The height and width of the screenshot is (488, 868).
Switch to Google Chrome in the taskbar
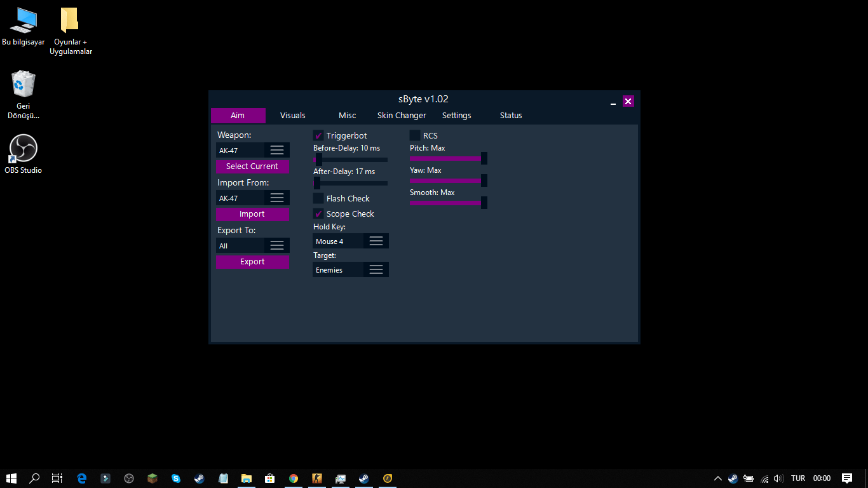click(x=294, y=478)
